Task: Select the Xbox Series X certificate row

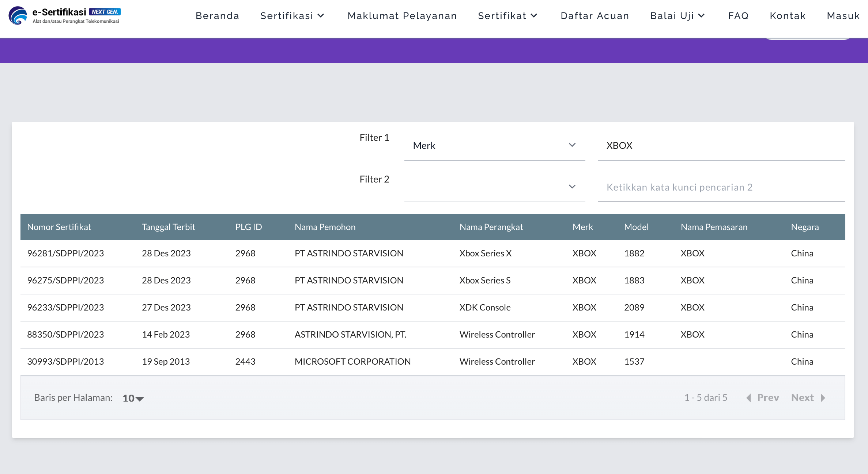Action: click(433, 253)
